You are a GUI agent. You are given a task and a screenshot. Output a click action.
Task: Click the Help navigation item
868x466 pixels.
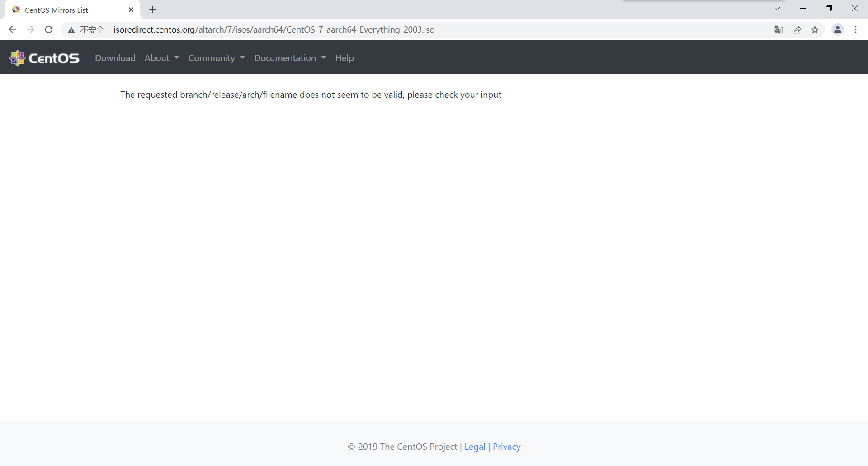click(344, 58)
